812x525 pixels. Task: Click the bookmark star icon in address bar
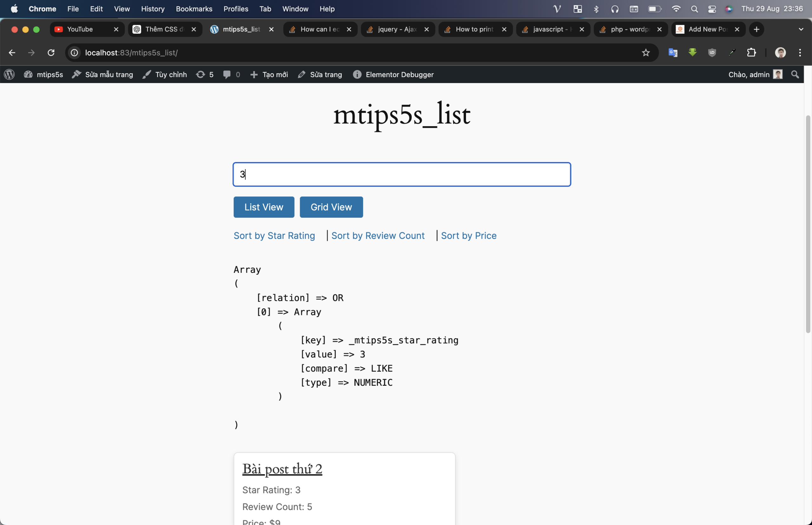[646, 52]
